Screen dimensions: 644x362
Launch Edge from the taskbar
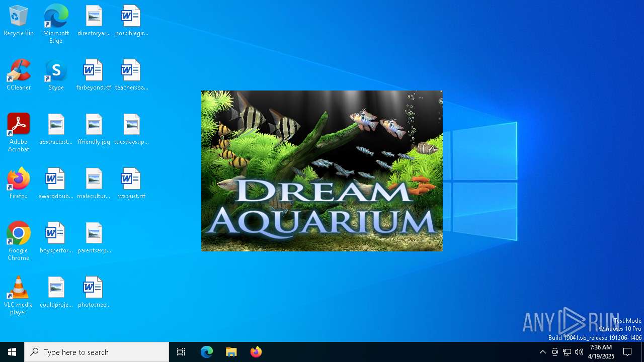pyautogui.click(x=207, y=352)
